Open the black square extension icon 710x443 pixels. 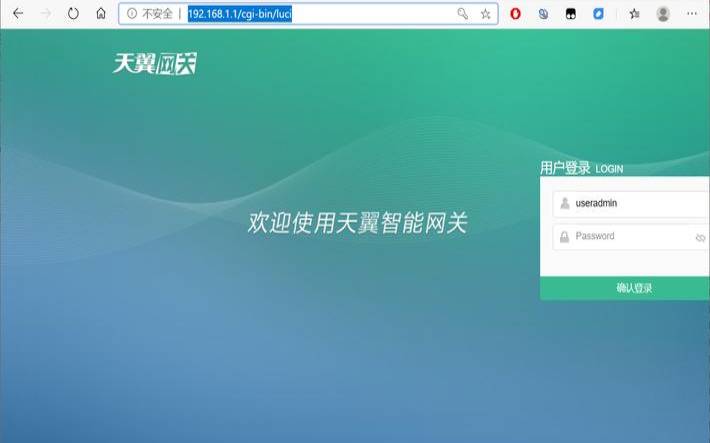click(571, 14)
